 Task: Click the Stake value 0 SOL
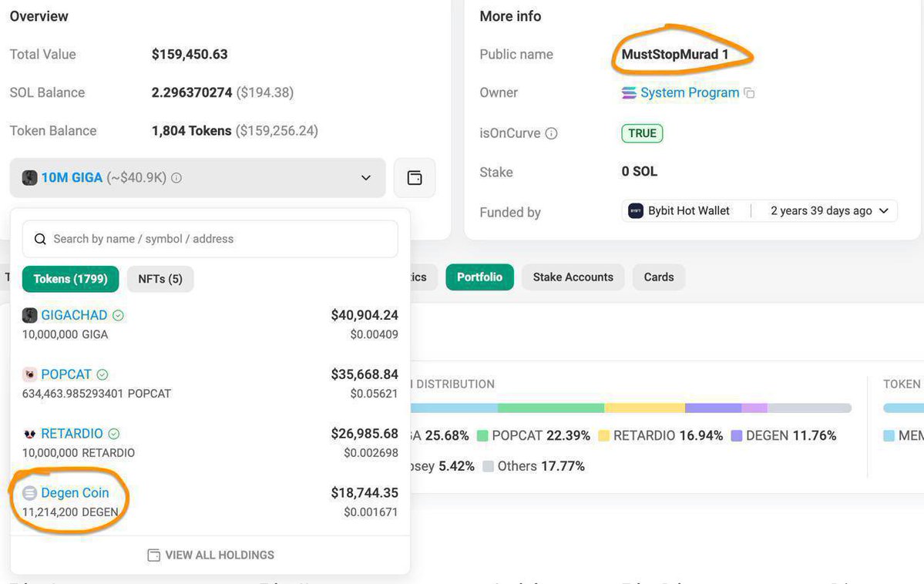click(x=640, y=172)
